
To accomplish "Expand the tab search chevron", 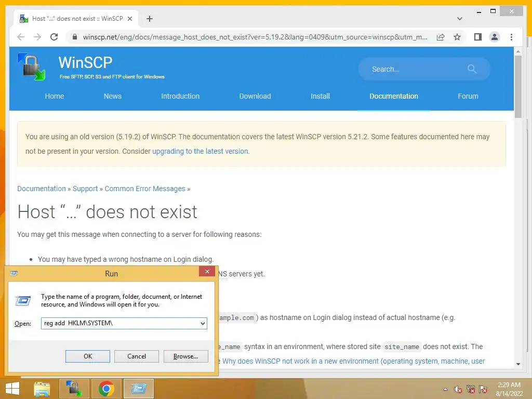I will (x=460, y=19).
